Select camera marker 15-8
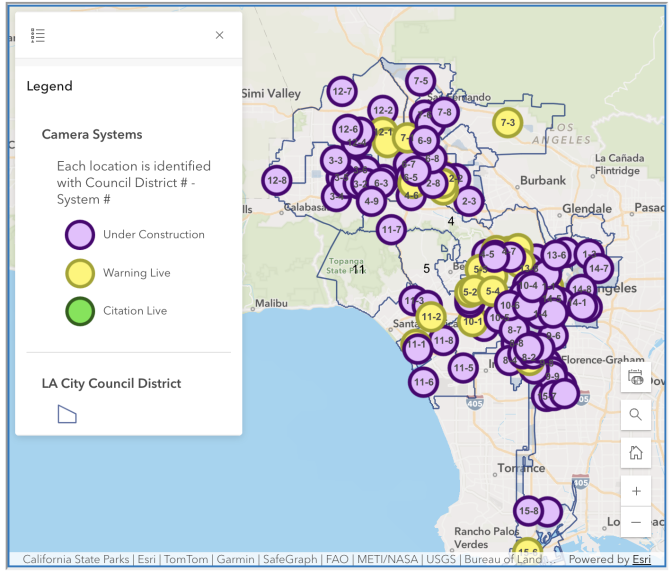This screenshot has width=672, height=573. (x=528, y=511)
